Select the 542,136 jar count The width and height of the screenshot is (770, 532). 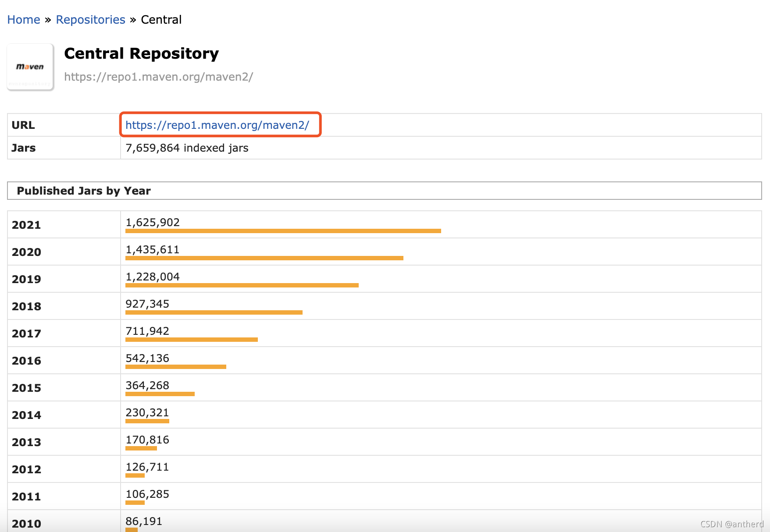[x=147, y=358]
